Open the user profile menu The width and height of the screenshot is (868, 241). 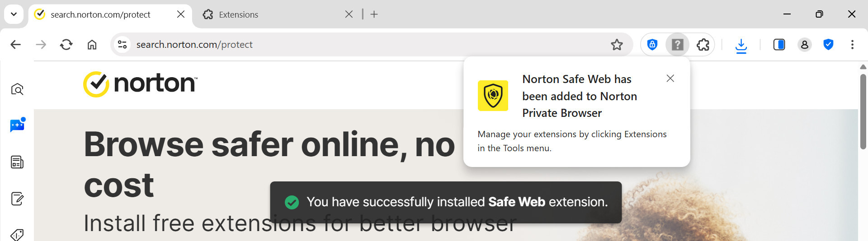coord(805,45)
